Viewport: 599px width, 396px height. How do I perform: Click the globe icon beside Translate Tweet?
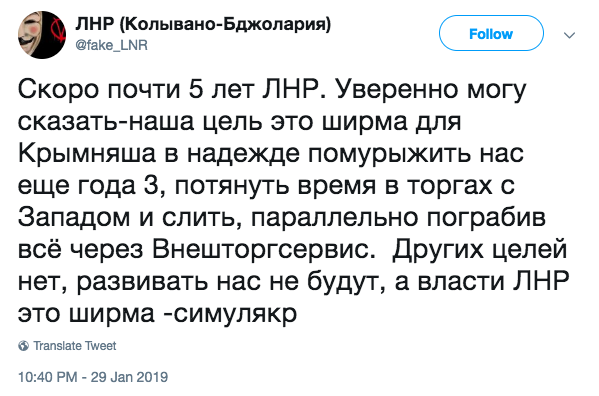[23, 346]
